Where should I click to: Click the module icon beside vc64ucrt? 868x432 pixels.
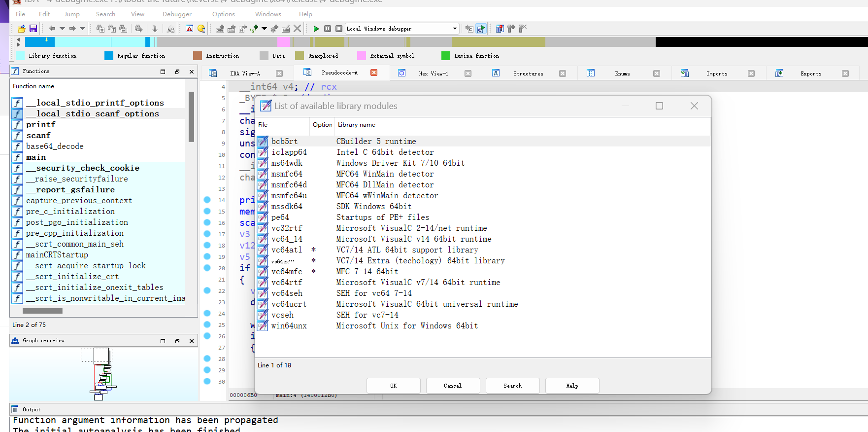coord(263,304)
